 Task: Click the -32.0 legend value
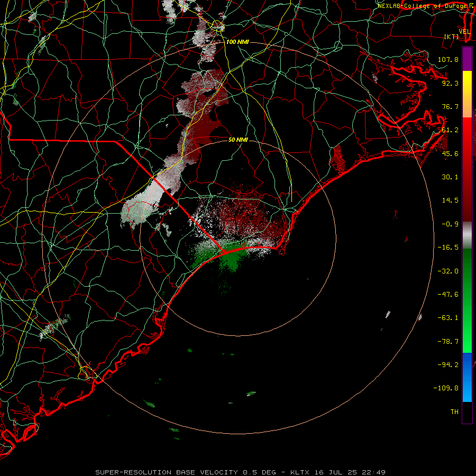click(x=448, y=271)
